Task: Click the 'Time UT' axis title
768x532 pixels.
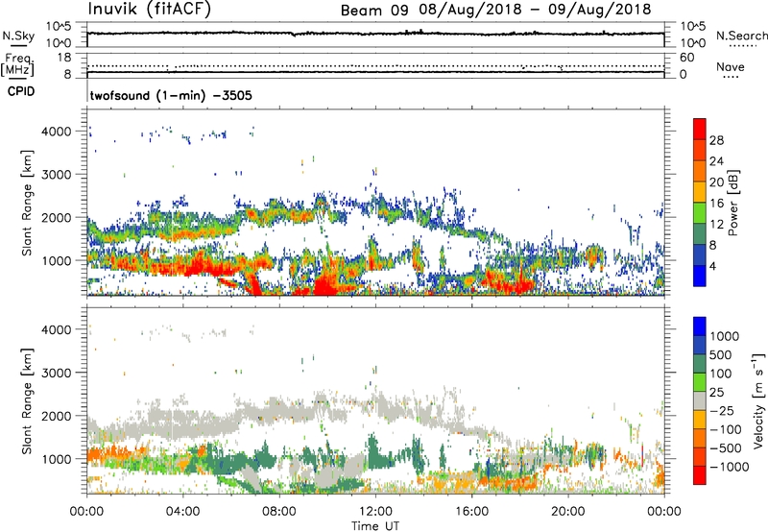Action: (x=375, y=526)
